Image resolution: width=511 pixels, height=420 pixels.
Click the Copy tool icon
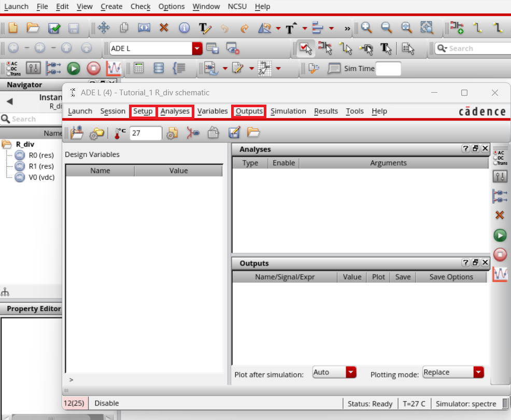(x=124, y=28)
